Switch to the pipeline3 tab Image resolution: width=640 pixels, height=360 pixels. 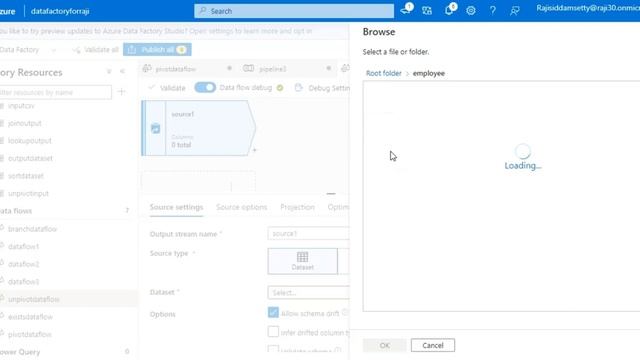pyautogui.click(x=273, y=69)
